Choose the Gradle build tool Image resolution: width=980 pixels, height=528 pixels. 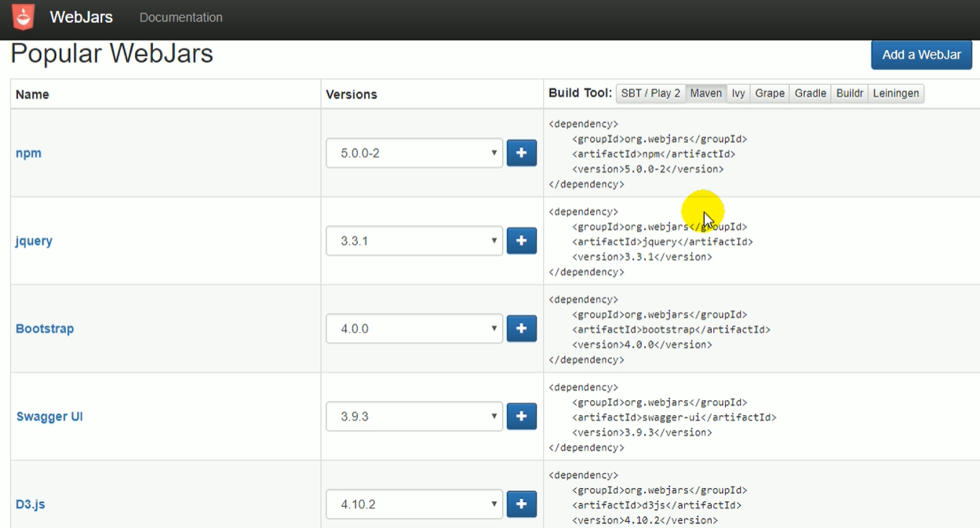click(811, 93)
